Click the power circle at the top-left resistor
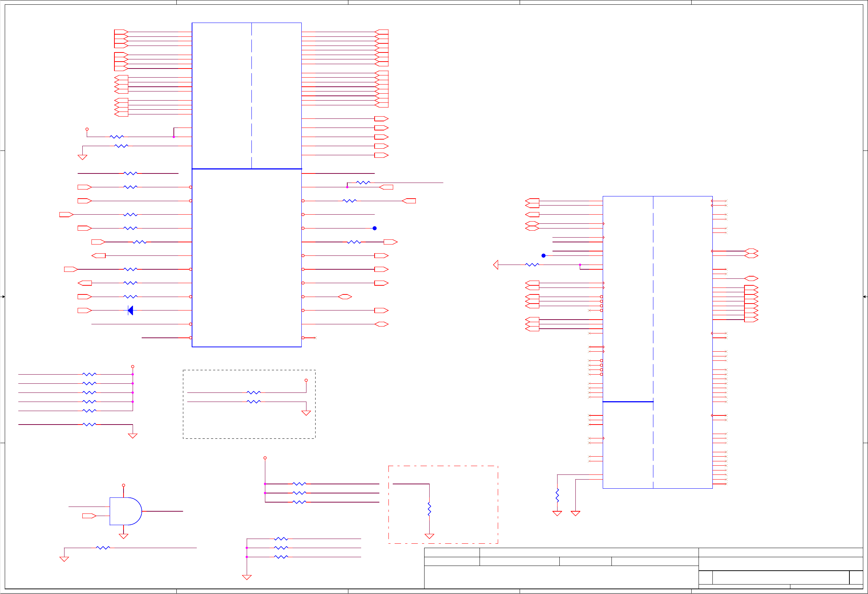This screenshot has height=594, width=868. (87, 129)
